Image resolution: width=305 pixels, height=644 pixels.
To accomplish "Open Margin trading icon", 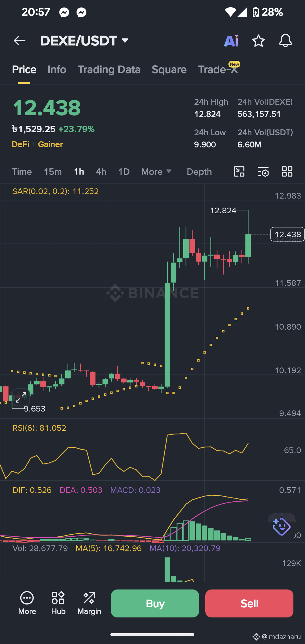I will tap(89, 603).
